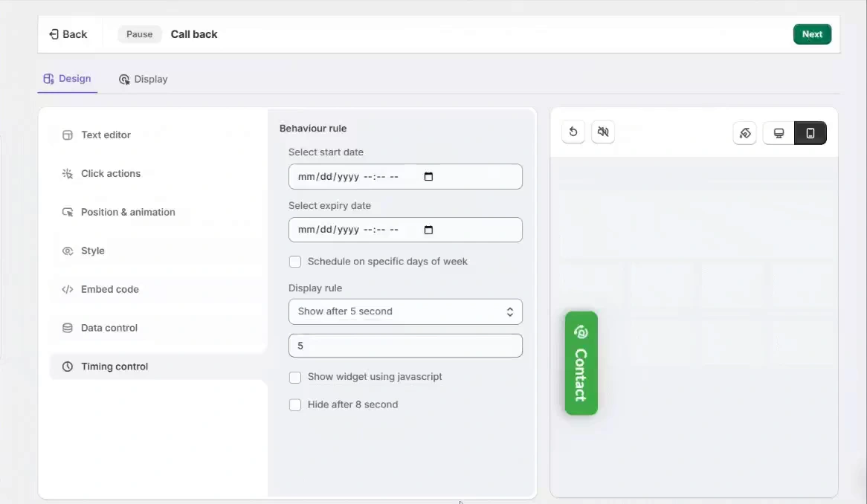Viewport: 867px width, 504px height.
Task: Open the Display rule dropdown
Action: point(405,311)
